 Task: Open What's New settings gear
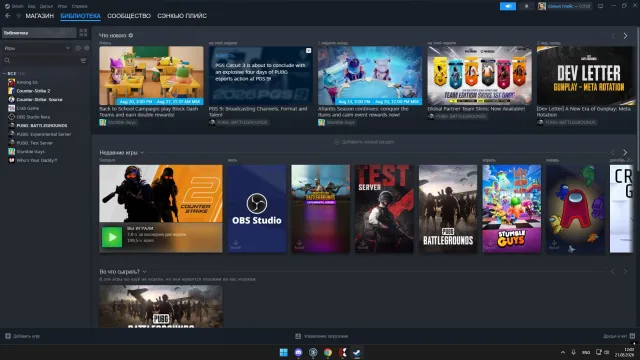pyautogui.click(x=131, y=36)
